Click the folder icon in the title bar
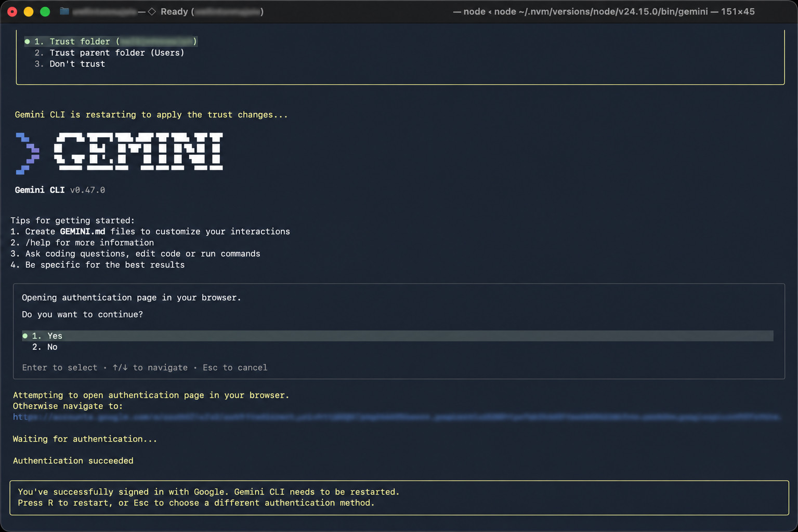The width and height of the screenshot is (798, 532). pyautogui.click(x=64, y=11)
